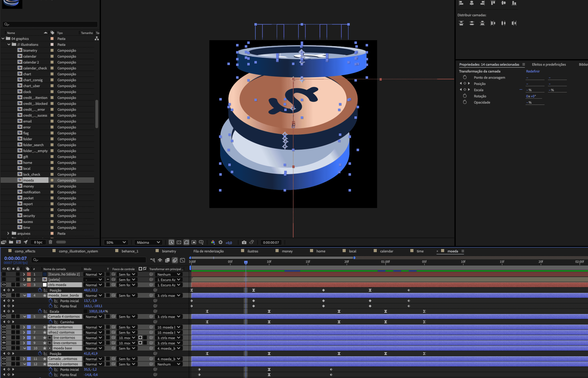Create a new composition from project toolbar
The height and width of the screenshot is (378, 588).
(x=18, y=242)
